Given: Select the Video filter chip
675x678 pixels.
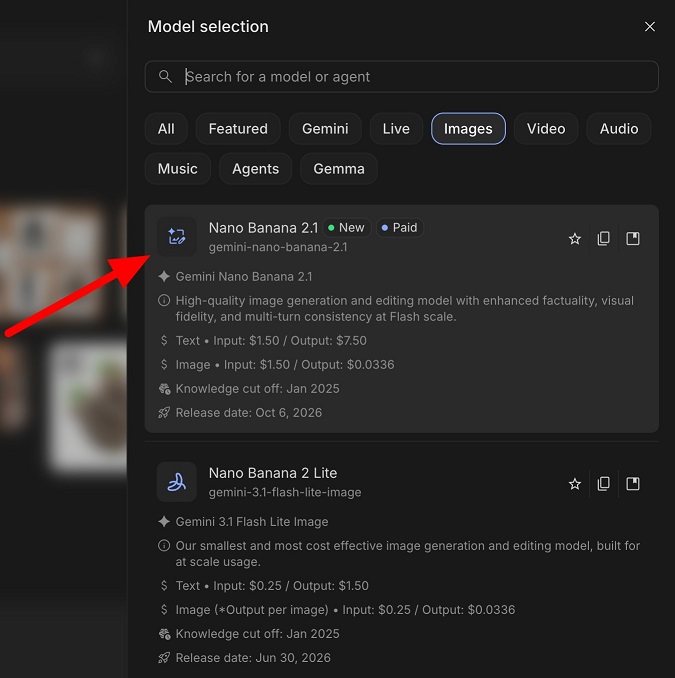Looking at the screenshot, I should tap(546, 129).
